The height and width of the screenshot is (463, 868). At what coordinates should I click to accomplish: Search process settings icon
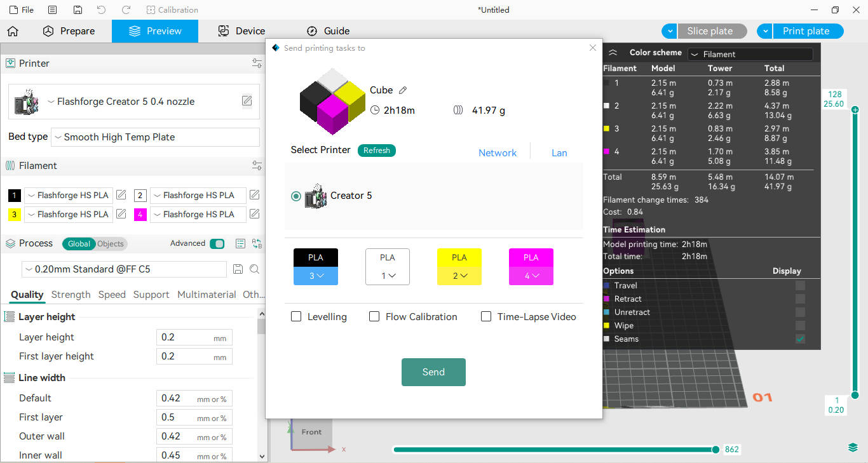point(255,269)
